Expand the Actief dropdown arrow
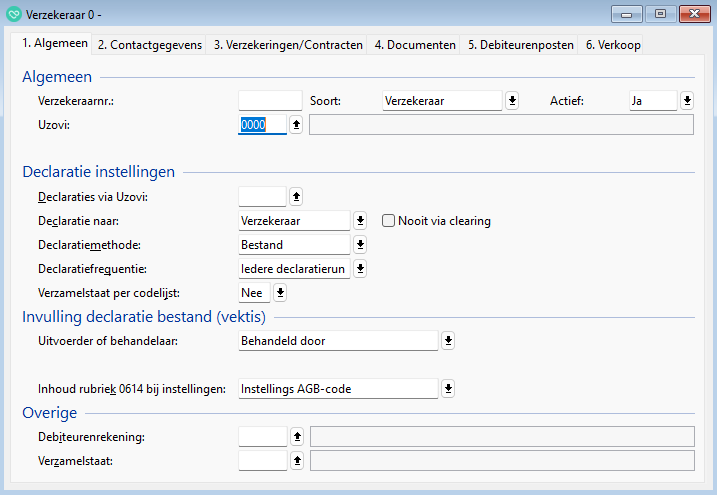Viewport: 717px width, 495px height. click(x=687, y=101)
